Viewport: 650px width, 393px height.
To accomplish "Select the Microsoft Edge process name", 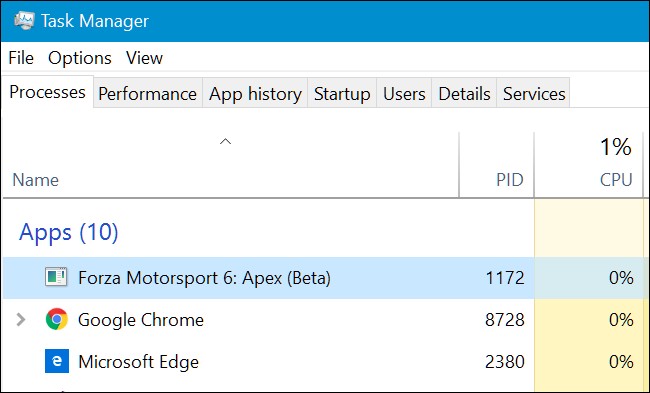I will pos(138,362).
